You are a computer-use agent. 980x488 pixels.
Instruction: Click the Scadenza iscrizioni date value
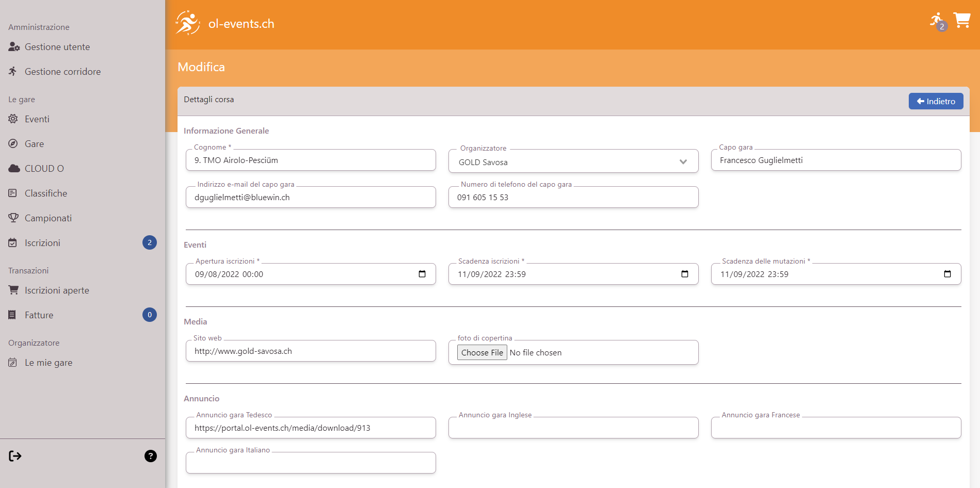[x=491, y=274]
